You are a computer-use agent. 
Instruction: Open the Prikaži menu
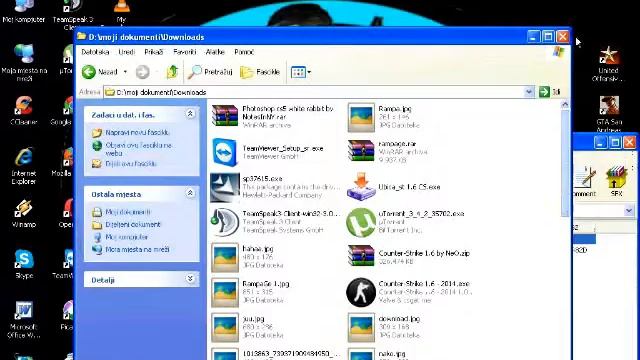click(154, 52)
